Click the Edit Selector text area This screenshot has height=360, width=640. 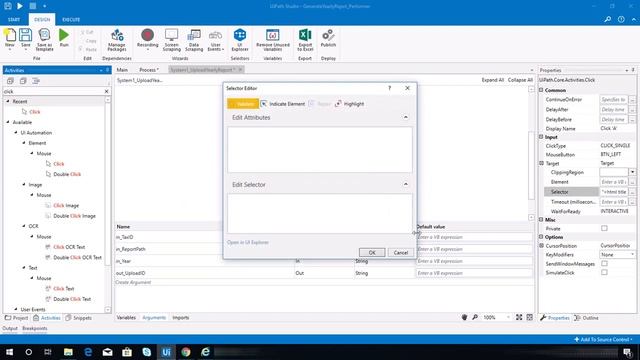click(320, 213)
